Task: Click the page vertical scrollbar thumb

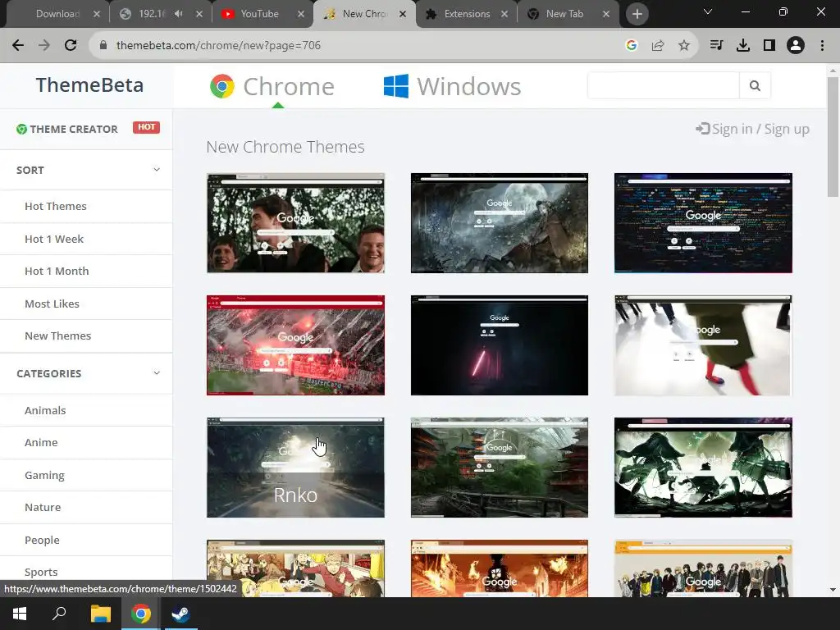Action: [x=833, y=137]
